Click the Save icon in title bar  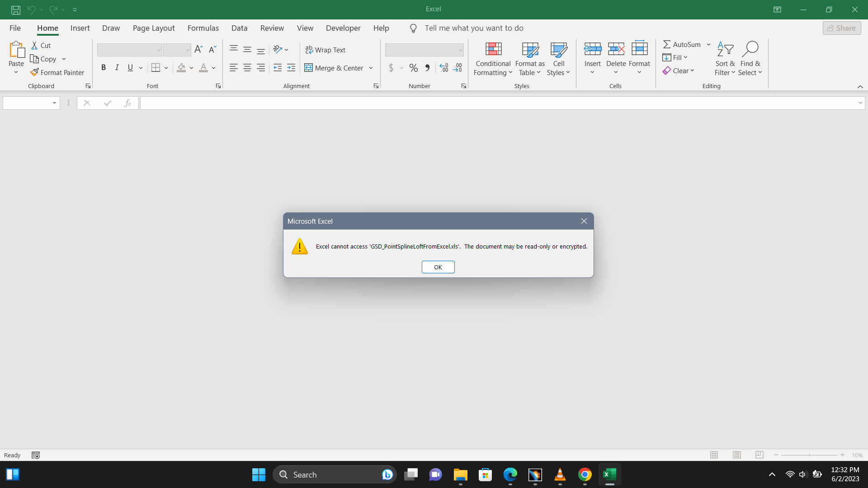click(16, 9)
